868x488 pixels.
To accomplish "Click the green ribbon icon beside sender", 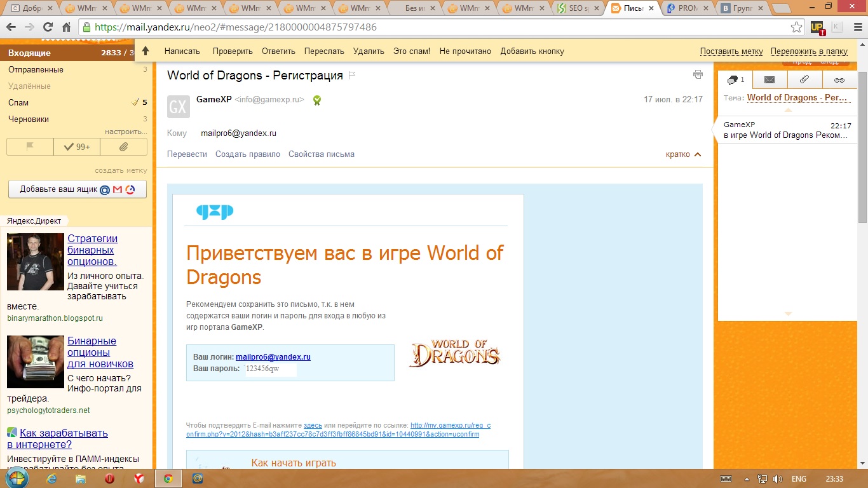I will [316, 100].
